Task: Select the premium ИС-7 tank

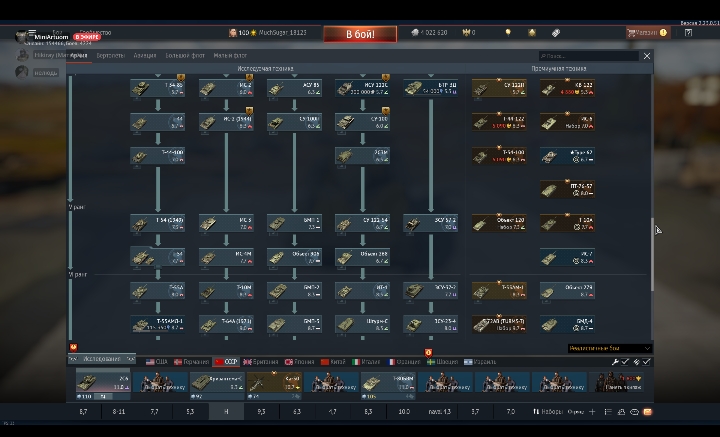Action: point(568,257)
